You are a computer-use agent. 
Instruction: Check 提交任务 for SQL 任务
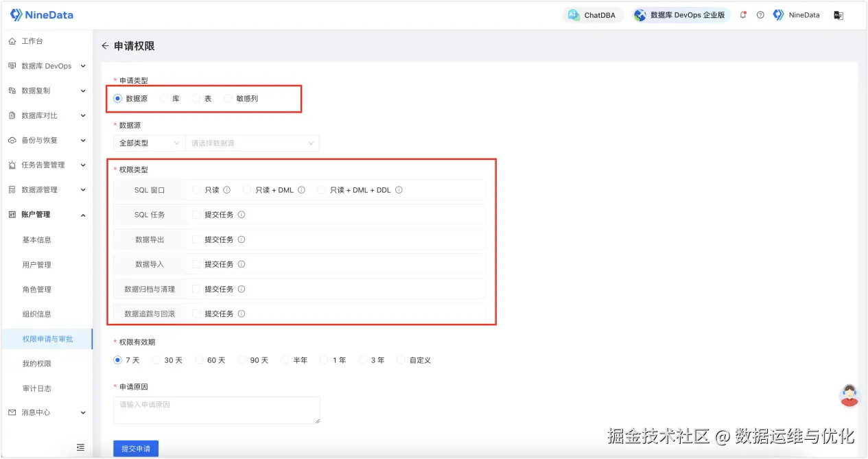pos(196,215)
